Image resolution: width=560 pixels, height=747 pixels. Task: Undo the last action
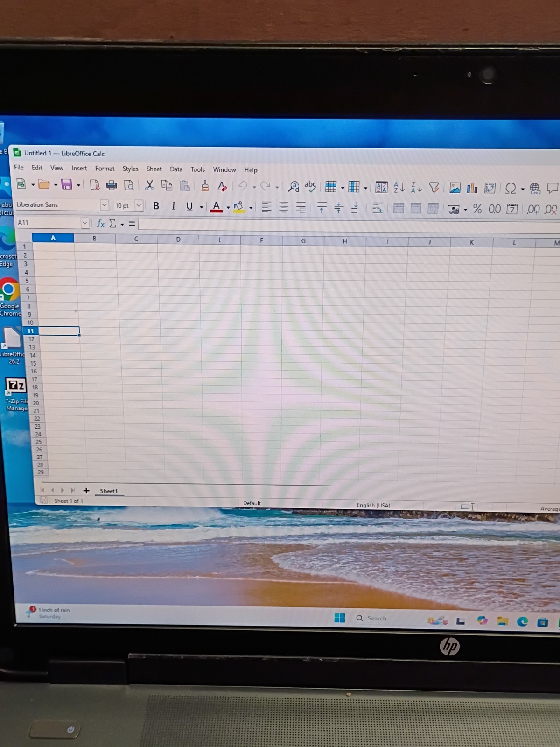pos(242,186)
